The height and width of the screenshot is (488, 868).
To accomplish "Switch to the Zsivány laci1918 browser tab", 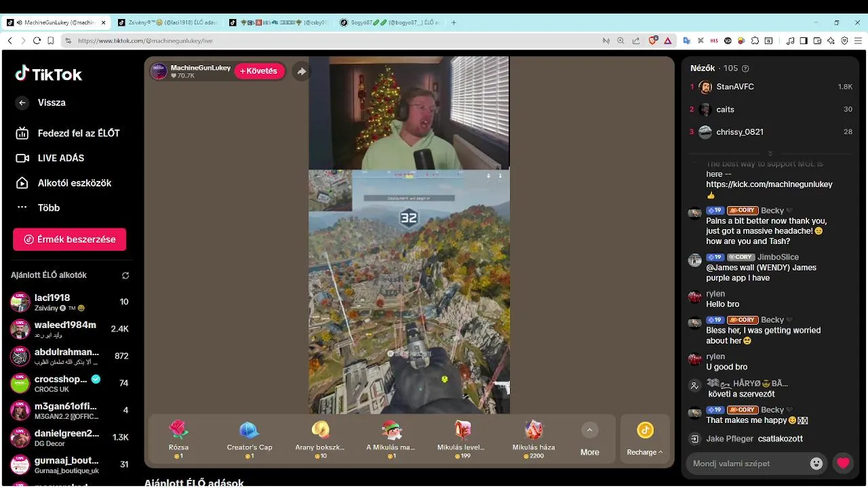I will point(167,22).
